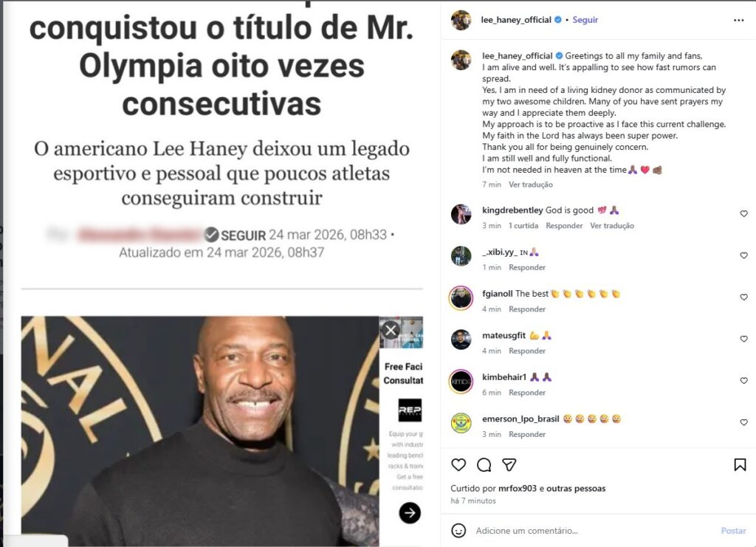Close the ad with X icon
Viewport: 756px width, 547px height.
tap(391, 330)
